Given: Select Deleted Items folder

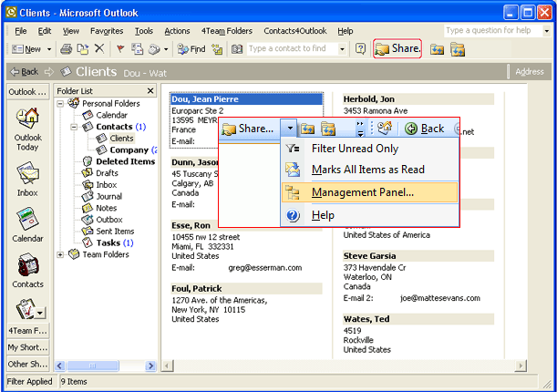Looking at the screenshot, I should (126, 161).
